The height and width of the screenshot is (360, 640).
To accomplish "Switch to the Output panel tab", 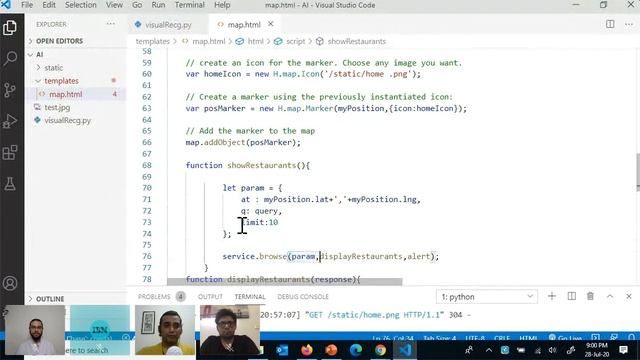I will [x=210, y=297].
